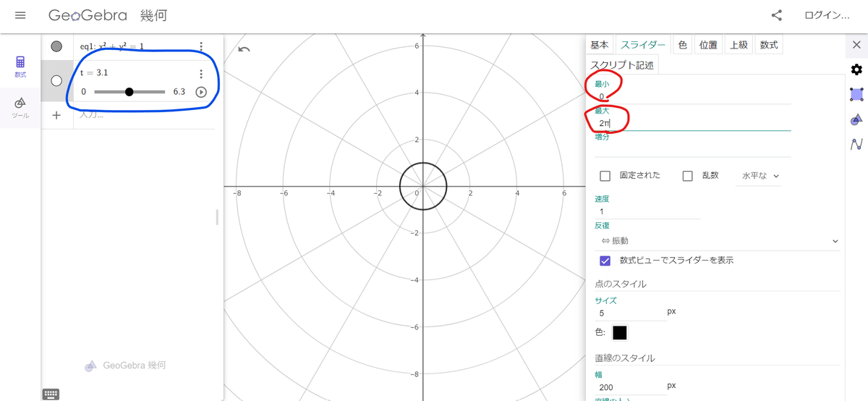Image resolution: width=868 pixels, height=401 pixels.
Task: Open the virtual keyboard
Action: tap(51, 394)
